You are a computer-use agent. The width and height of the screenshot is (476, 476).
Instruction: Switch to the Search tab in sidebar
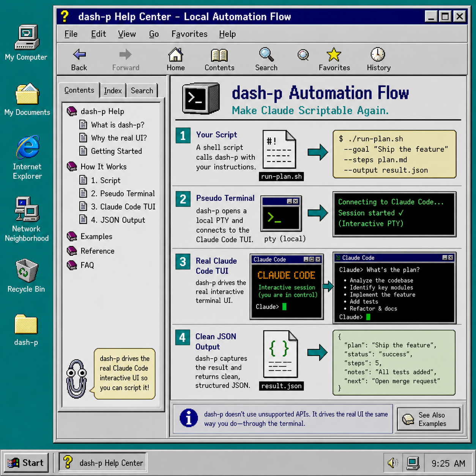142,90
